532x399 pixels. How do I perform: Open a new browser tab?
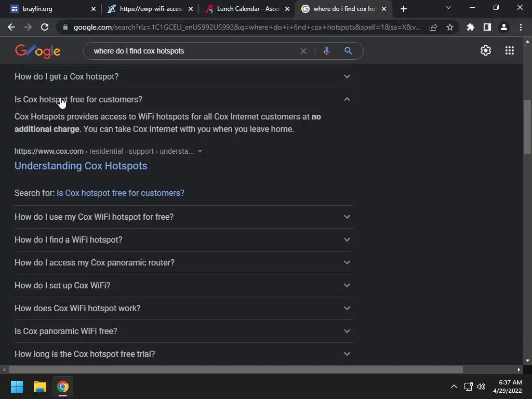[x=403, y=9]
